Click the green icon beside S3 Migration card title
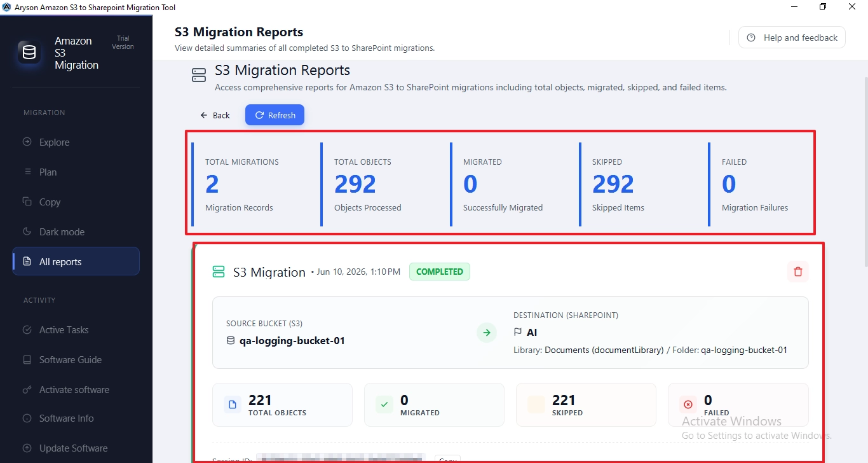This screenshot has height=463, width=868. 219,272
